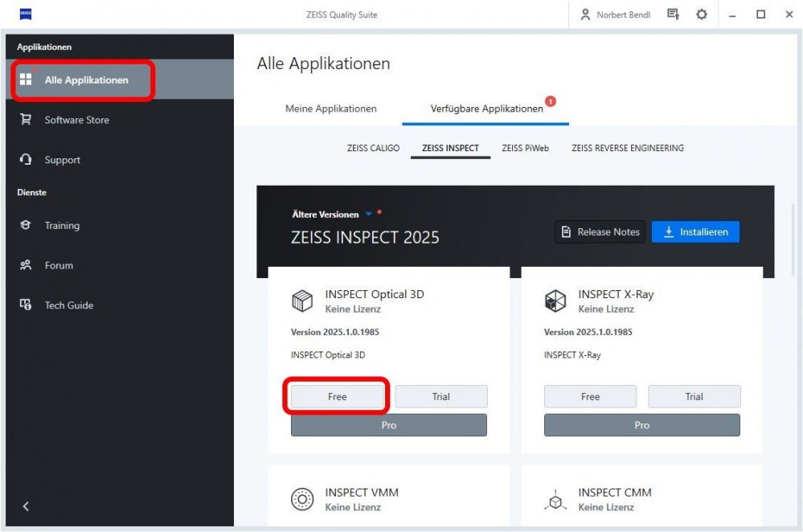803x532 pixels.
Task: Open Tech Guide in sidebar
Action: coord(120,305)
